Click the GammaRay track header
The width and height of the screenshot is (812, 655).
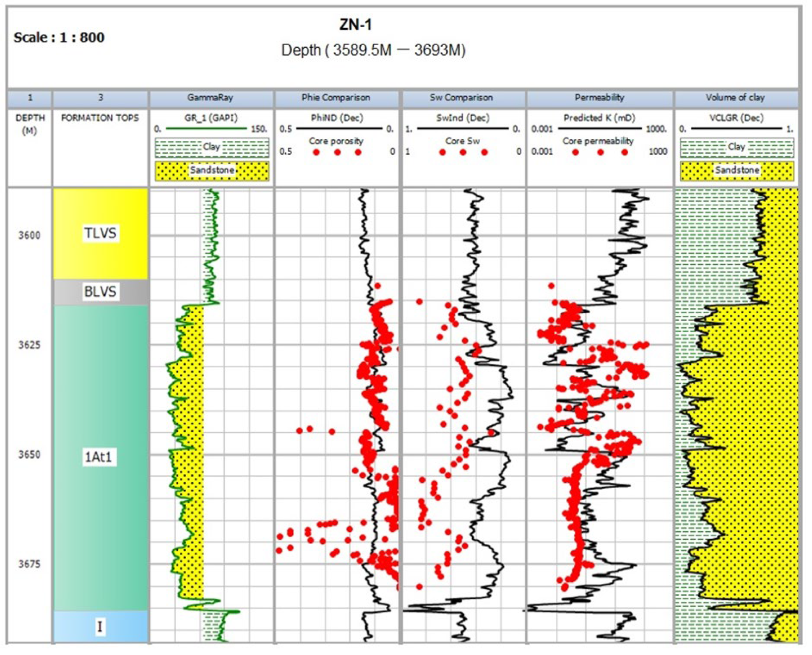click(x=210, y=98)
